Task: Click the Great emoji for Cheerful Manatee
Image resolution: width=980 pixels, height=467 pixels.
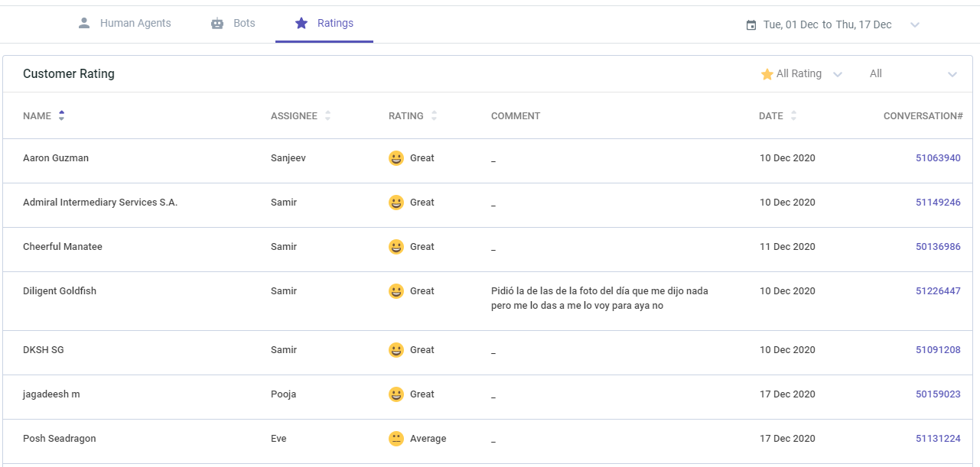Action: pyautogui.click(x=396, y=247)
